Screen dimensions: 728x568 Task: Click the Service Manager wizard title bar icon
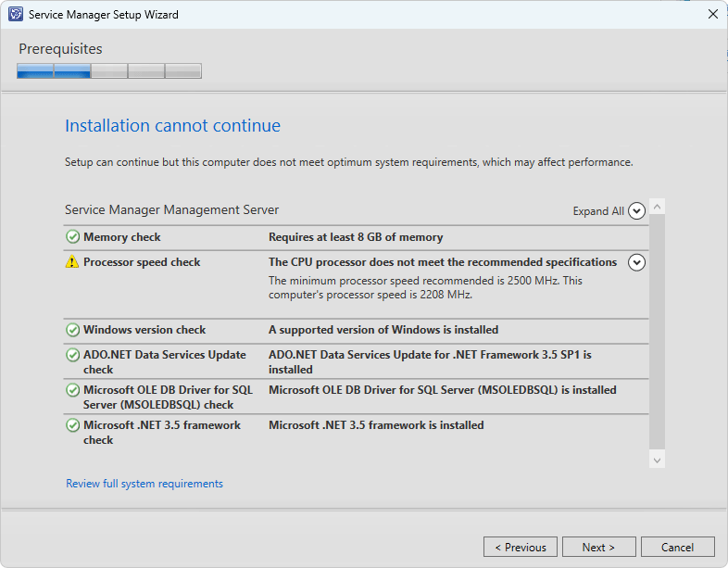coord(16,15)
